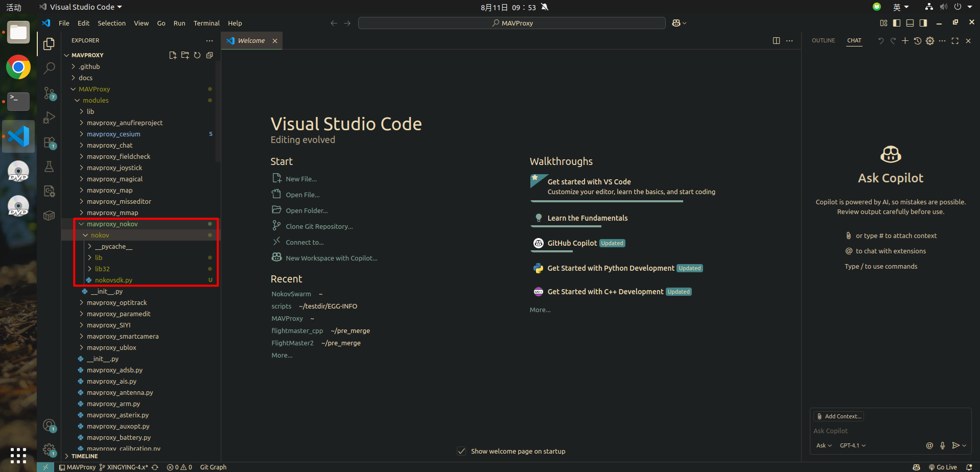Open the Accounts menu in activity bar
The width and height of the screenshot is (980, 472).
pos(49,425)
